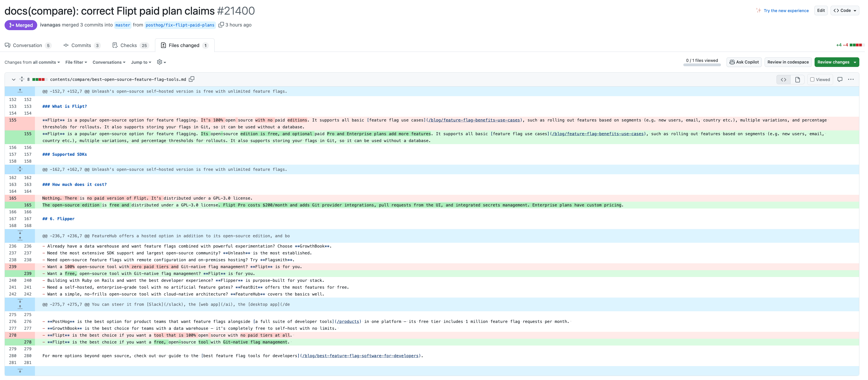This screenshot has height=380, width=868.
Task: Click the best-open-source-feature-flag-tools.md file path
Action: (118, 79)
